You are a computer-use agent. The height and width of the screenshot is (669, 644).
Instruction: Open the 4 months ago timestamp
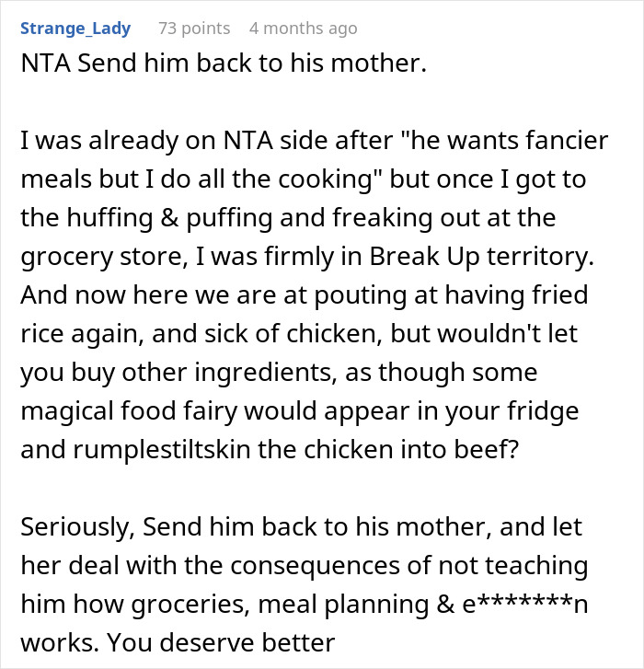[303, 29]
